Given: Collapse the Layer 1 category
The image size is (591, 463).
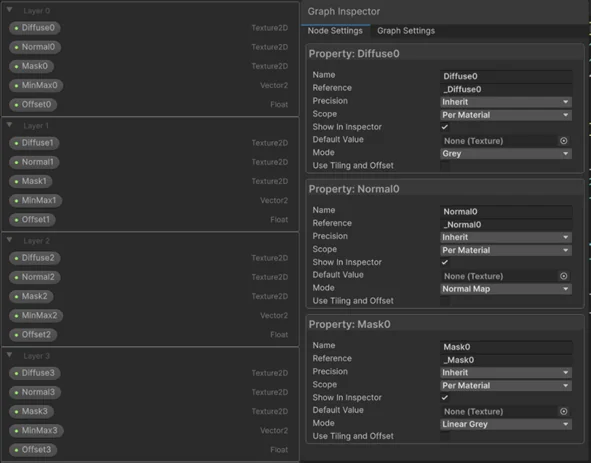Looking at the screenshot, I should click(9, 125).
